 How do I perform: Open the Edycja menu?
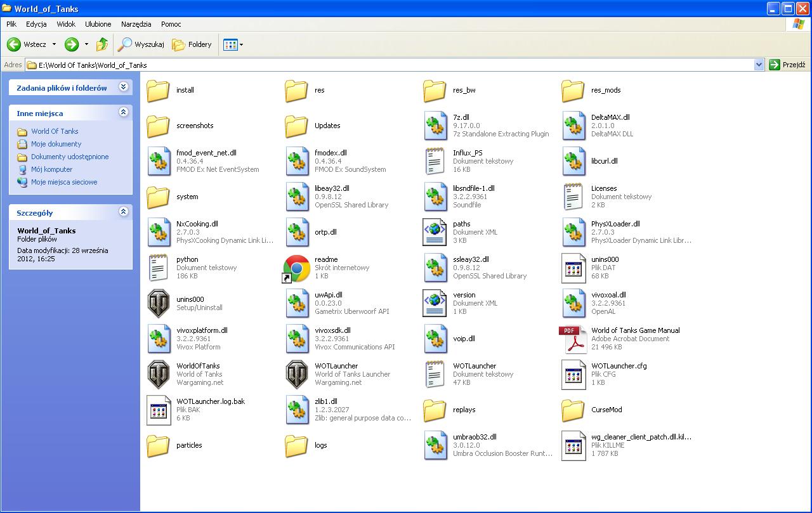click(x=36, y=24)
